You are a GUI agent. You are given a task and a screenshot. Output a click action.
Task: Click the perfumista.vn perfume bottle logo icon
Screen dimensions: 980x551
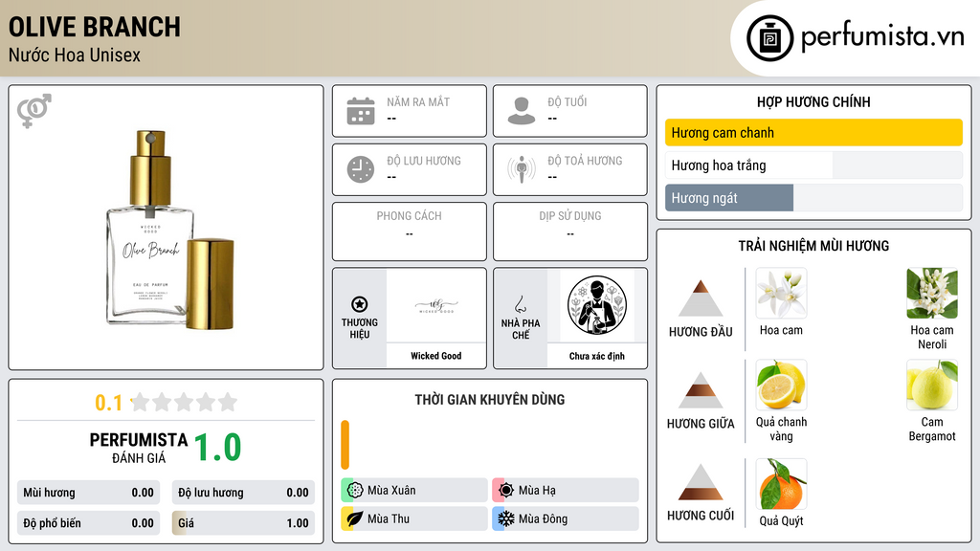[769, 38]
